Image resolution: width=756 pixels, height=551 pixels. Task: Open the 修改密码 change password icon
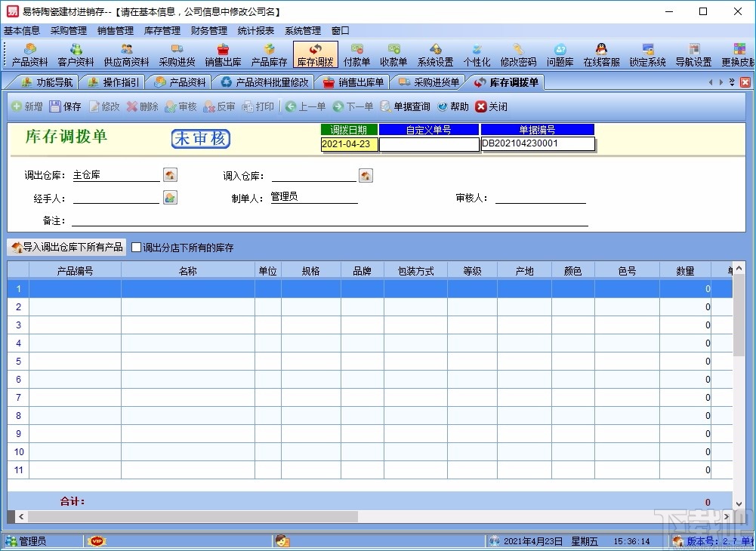click(518, 53)
